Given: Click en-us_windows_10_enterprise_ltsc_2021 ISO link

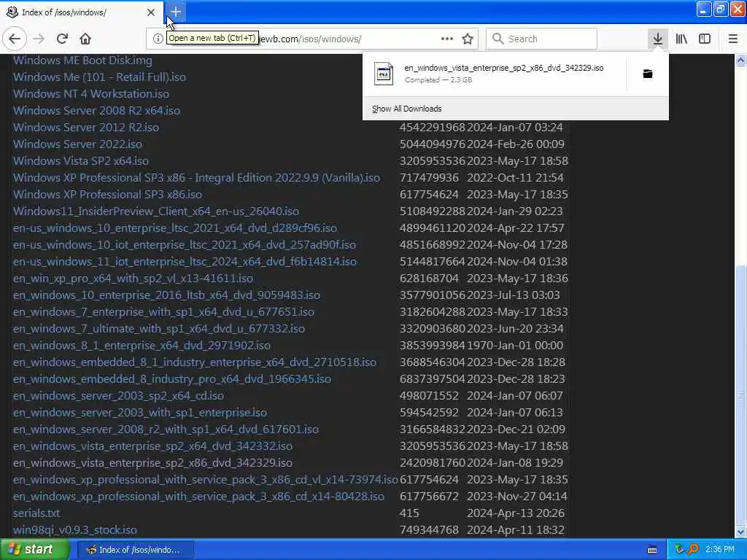Looking at the screenshot, I should point(175,227).
